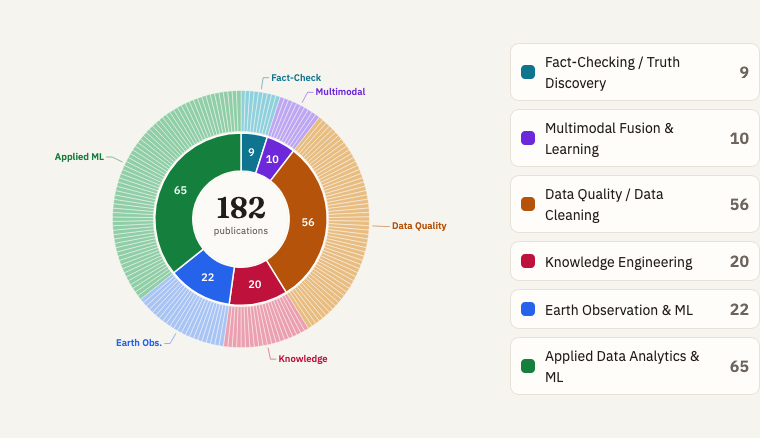Viewport: 760px width, 438px height.
Task: Select the Multimodal Fusion & Learning legend card
Action: pyautogui.click(x=634, y=138)
